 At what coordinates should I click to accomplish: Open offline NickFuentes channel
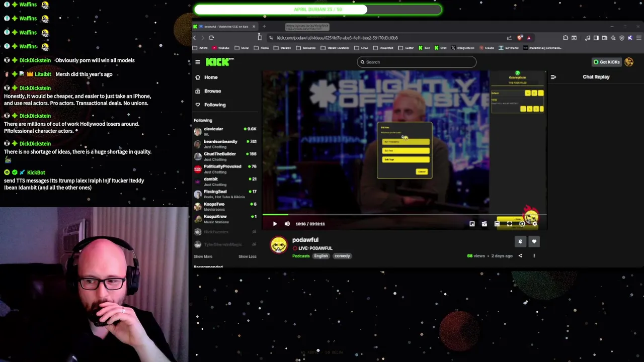point(225,232)
